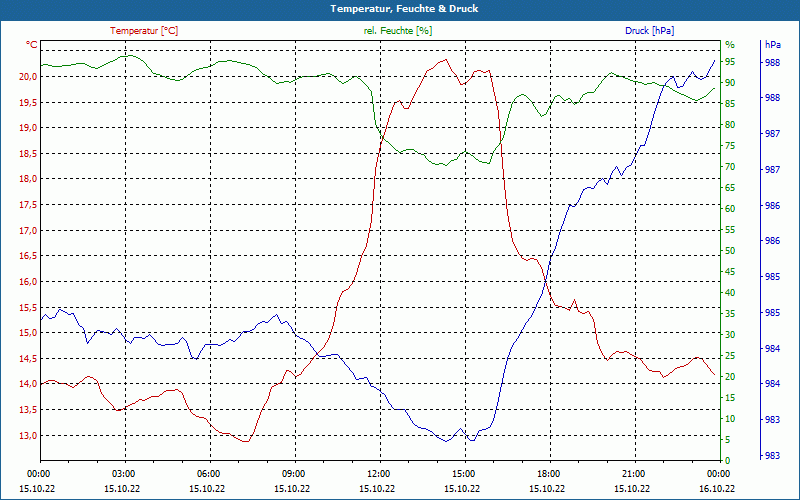Click the '03:00' time axis label
800x500 pixels.
coord(122,473)
